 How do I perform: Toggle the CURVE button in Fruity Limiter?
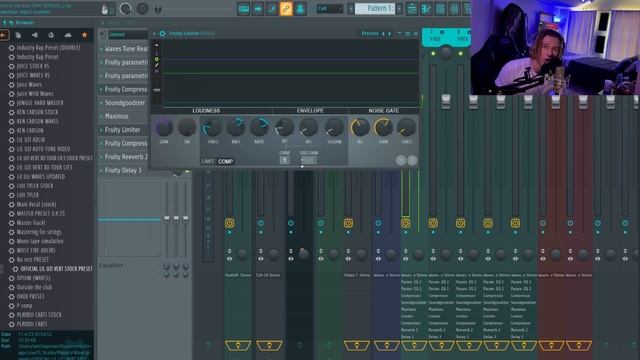tap(284, 160)
